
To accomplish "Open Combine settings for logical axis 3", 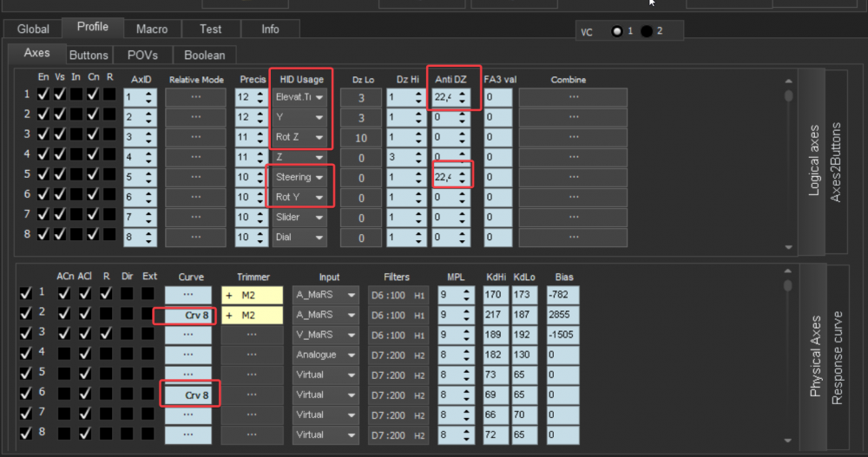I will click(x=573, y=136).
